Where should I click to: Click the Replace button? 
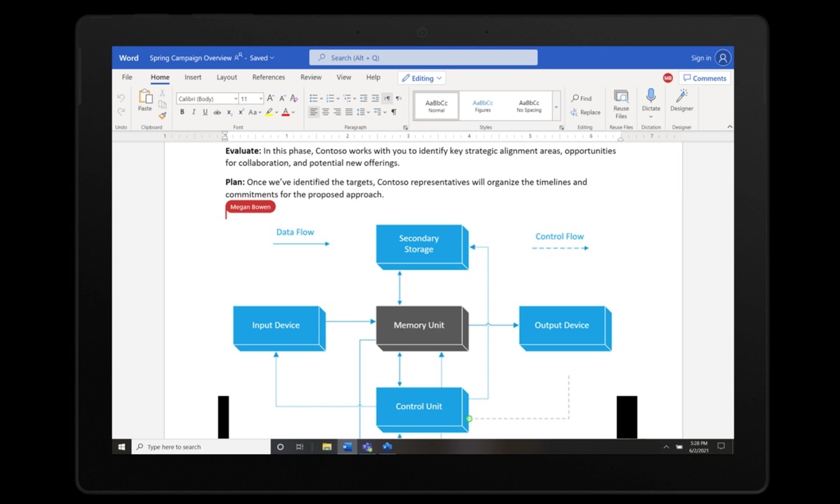[585, 112]
